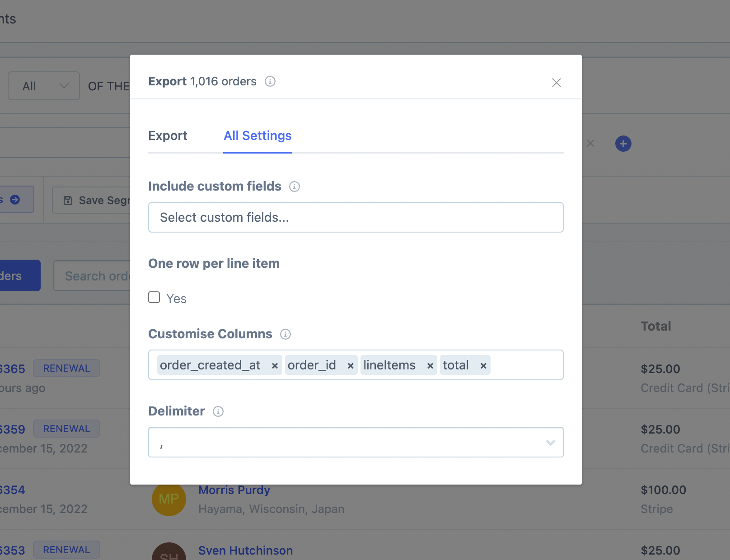Click the blue plus icon to add a filter
Screen dimensions: 730x560
click(623, 144)
